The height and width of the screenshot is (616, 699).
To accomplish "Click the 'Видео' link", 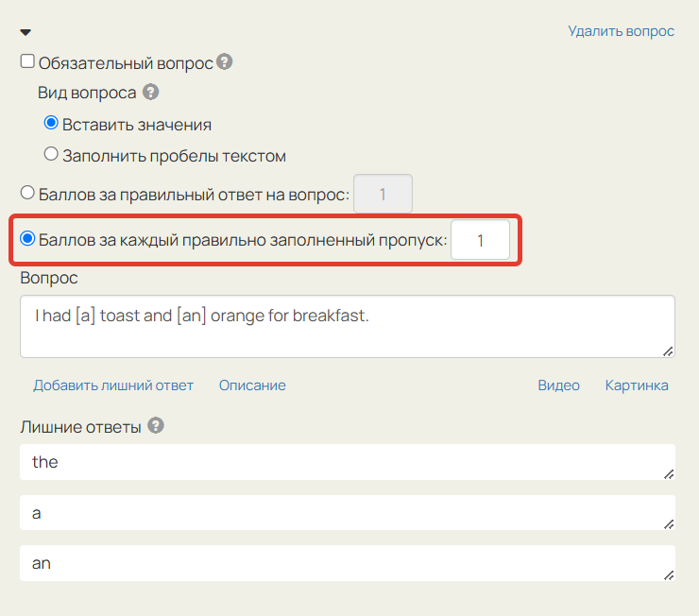I will 558,385.
